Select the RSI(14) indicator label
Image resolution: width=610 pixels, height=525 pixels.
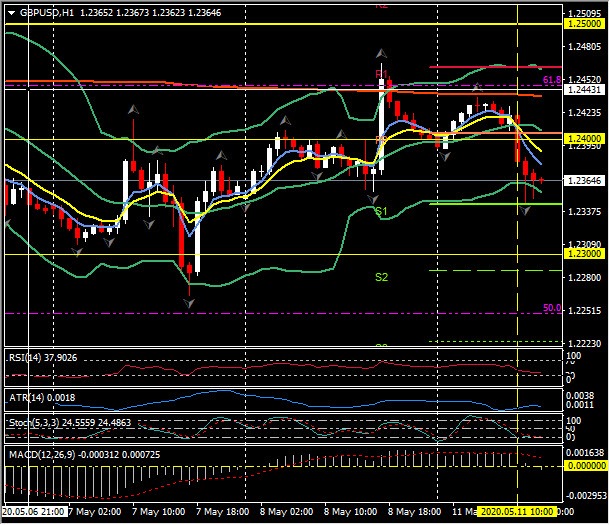click(x=40, y=357)
